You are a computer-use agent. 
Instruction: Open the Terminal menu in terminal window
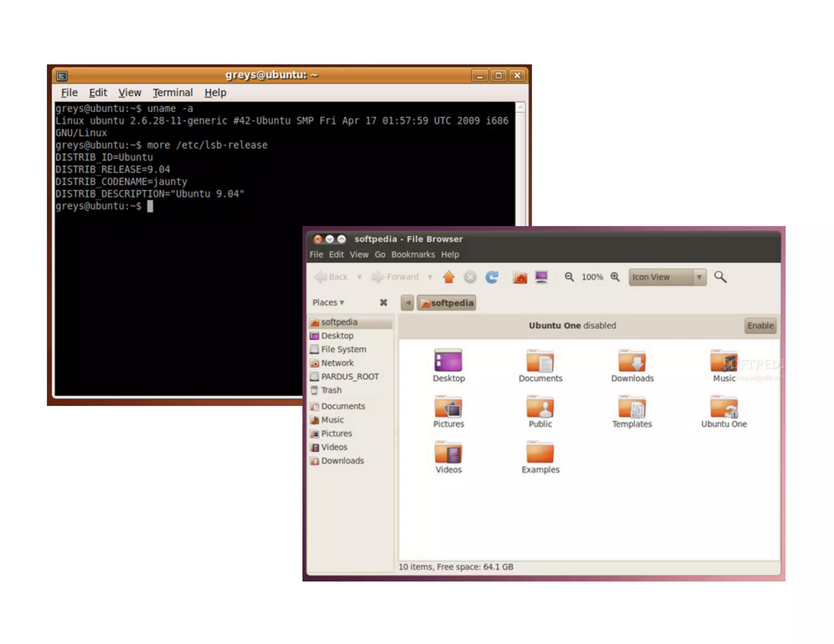(x=173, y=93)
